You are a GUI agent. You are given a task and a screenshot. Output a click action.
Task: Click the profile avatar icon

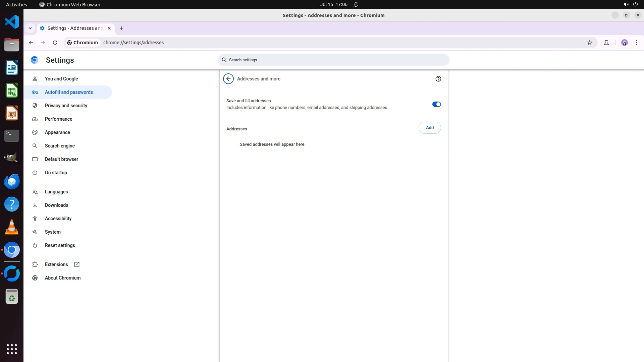pos(624,43)
